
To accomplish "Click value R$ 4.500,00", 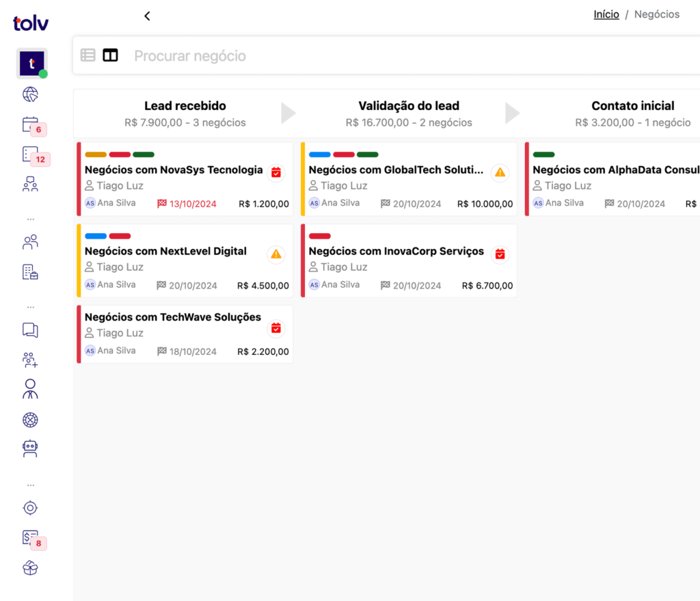I will click(x=263, y=286).
